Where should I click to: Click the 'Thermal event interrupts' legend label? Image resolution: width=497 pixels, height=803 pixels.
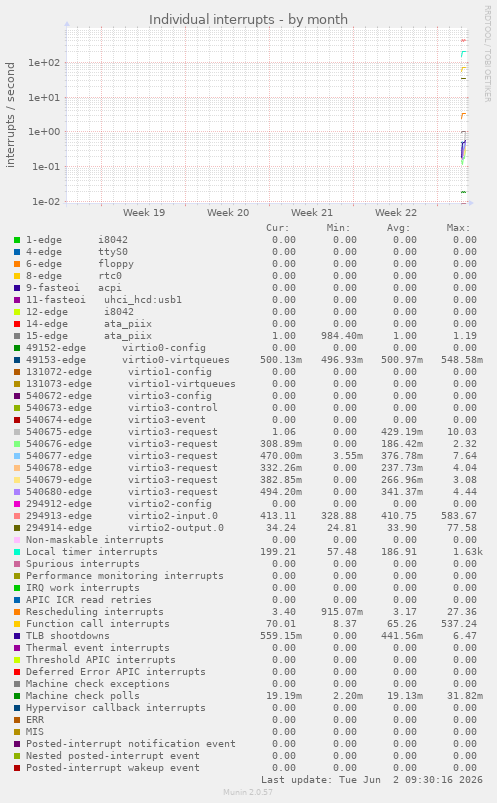coord(98,648)
